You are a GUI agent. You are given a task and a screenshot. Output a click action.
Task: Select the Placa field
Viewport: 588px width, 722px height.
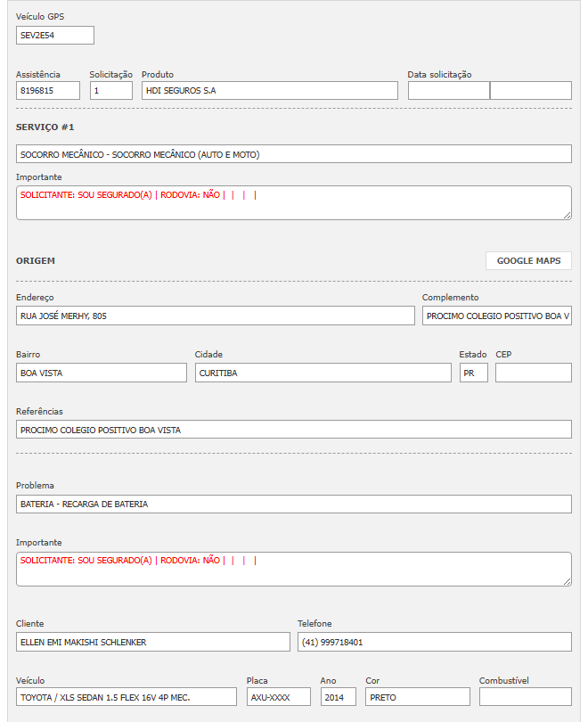coord(279,697)
